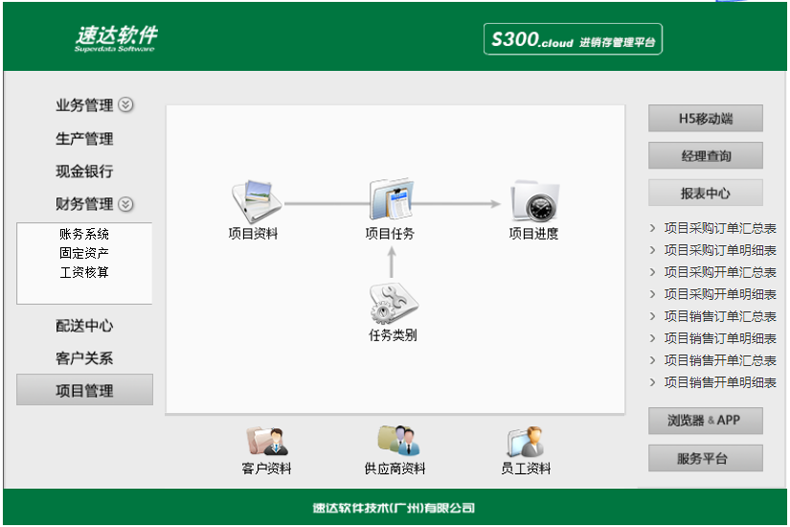Viewport: 790px width, 527px height.
Task: Open the 项目销售开单汇总表 report link
Action: point(720,360)
